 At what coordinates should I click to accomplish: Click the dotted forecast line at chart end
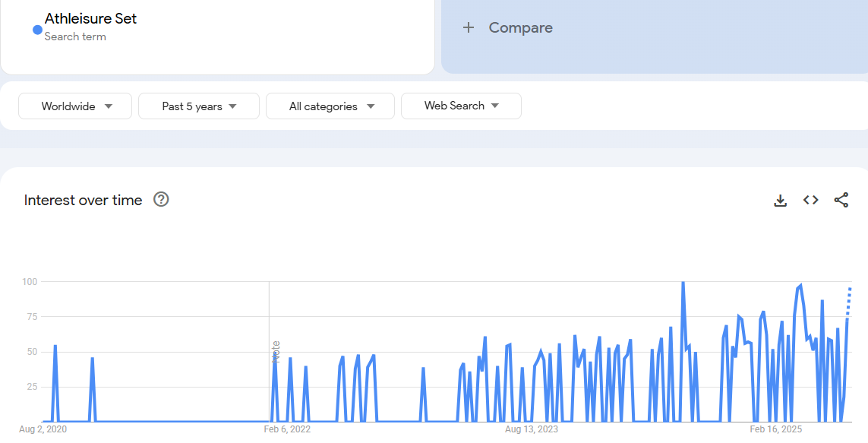point(849,300)
